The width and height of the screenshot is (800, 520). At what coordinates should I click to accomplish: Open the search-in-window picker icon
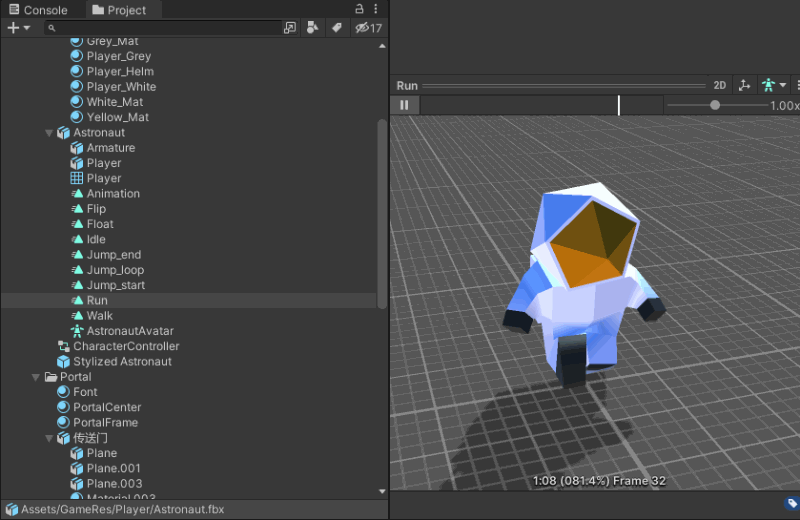pos(290,28)
